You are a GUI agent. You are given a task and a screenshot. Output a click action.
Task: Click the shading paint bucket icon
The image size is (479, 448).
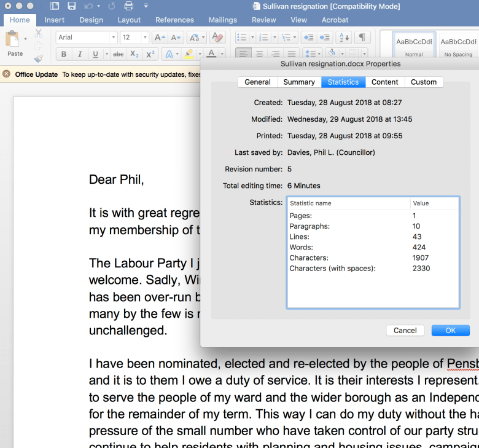[x=332, y=53]
